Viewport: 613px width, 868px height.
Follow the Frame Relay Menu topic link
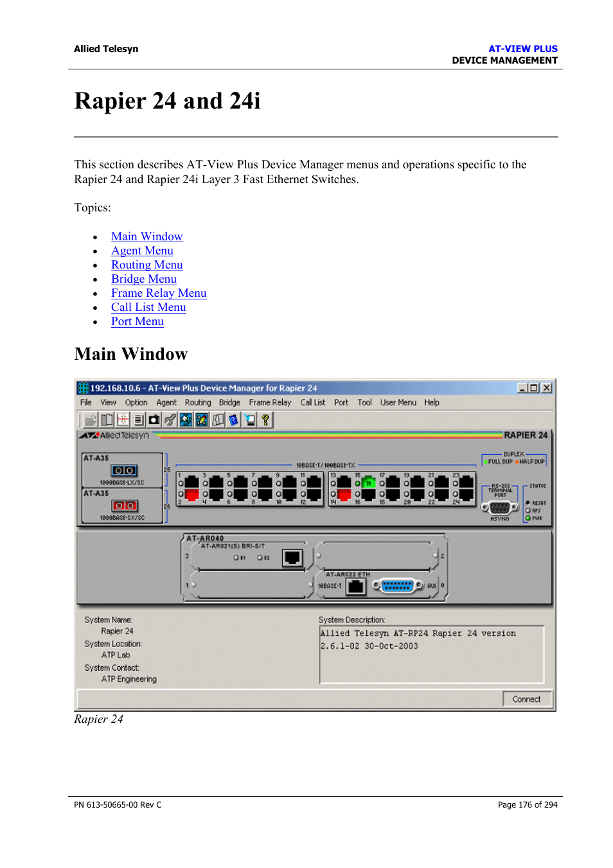coord(159,293)
